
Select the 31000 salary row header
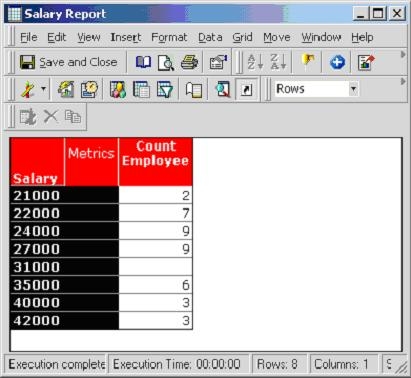(x=65, y=267)
